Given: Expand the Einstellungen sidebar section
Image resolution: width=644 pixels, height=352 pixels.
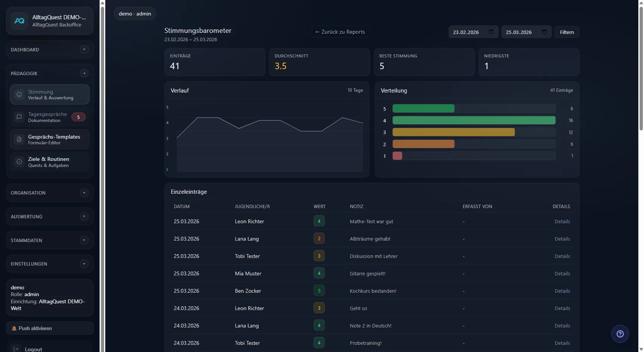Looking at the screenshot, I should coord(84,264).
